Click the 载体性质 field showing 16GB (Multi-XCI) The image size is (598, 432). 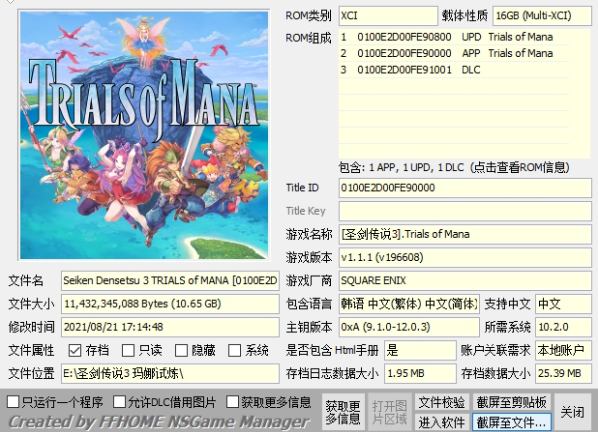pyautogui.click(x=542, y=16)
